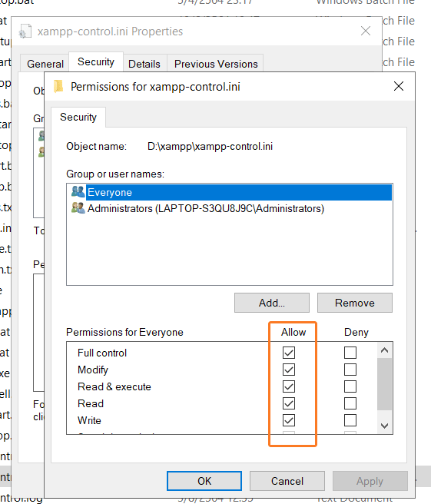Switch to the Details tab
This screenshot has width=431, height=504.
coord(144,64)
